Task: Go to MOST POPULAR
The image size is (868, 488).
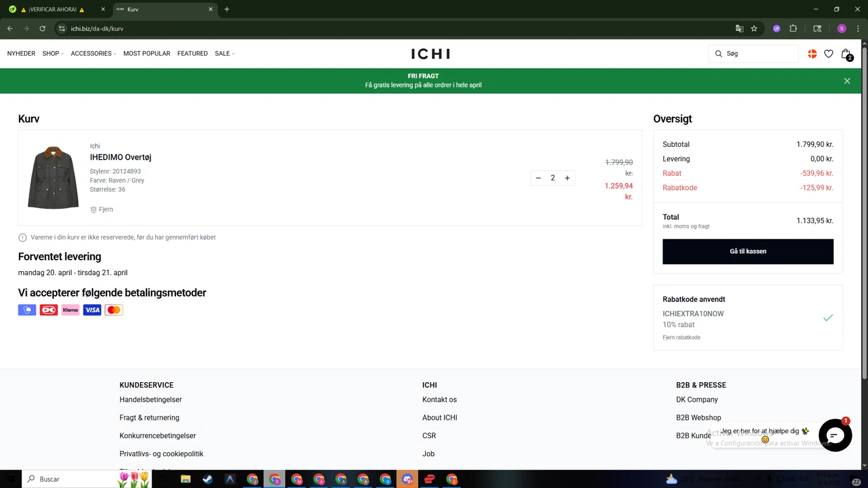Action: click(x=146, y=54)
